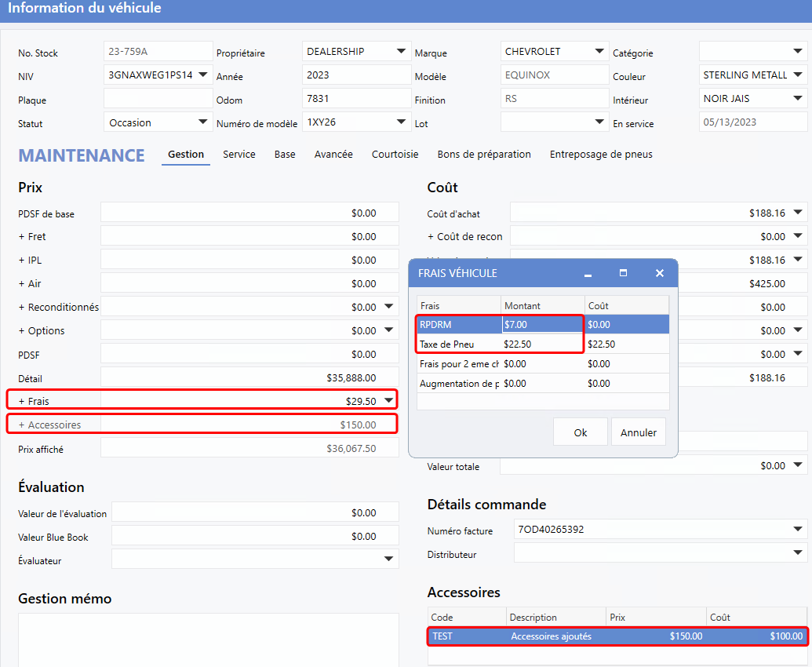
Task: Click Ok in Frais Véhicule dialog
Action: click(x=580, y=432)
